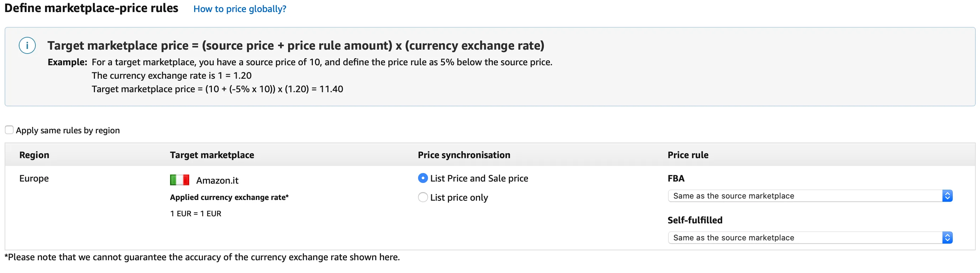Click the 'Region' column header
The width and height of the screenshot is (980, 273).
(x=34, y=155)
